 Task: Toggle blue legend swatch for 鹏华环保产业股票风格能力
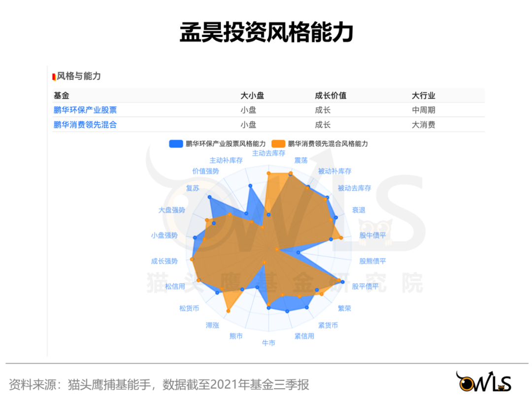(176, 143)
